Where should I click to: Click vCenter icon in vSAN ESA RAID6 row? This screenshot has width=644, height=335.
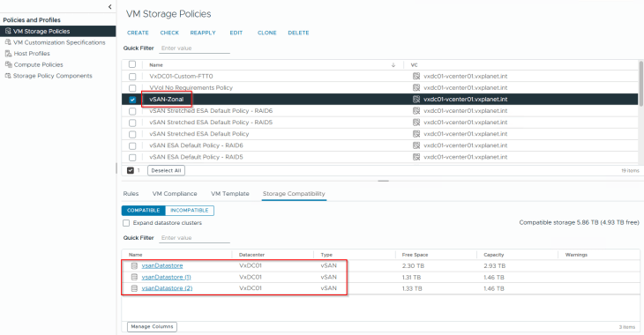(x=416, y=145)
